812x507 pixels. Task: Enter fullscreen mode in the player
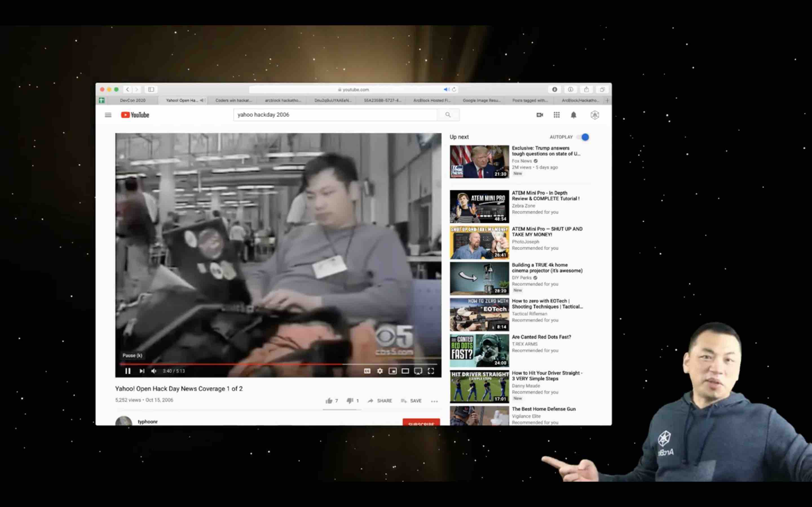[x=431, y=371]
